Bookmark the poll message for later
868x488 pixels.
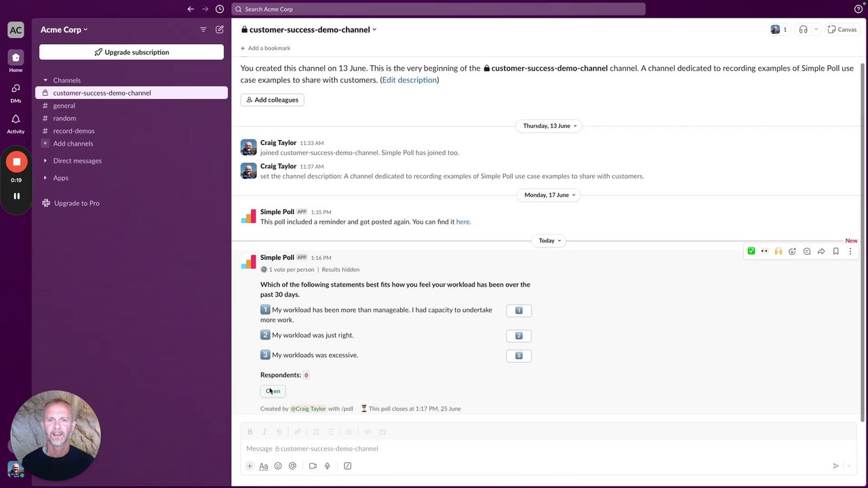835,251
